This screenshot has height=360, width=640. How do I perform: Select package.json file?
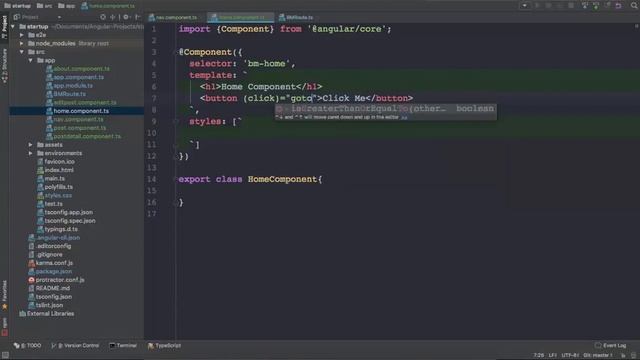(x=50, y=271)
